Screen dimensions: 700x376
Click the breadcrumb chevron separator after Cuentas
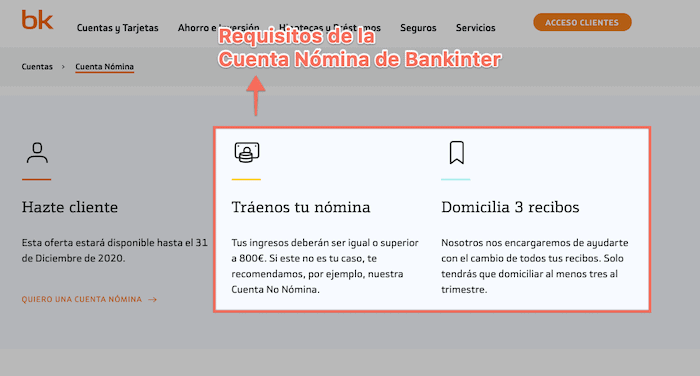click(63, 67)
